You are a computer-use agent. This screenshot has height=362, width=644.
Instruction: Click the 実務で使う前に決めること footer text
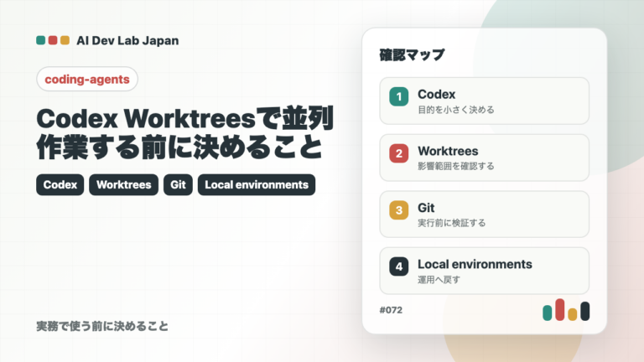click(x=102, y=326)
